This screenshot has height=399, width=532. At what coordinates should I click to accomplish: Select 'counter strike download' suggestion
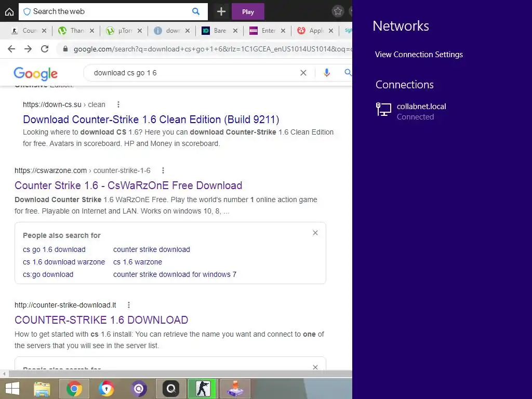pos(152,249)
